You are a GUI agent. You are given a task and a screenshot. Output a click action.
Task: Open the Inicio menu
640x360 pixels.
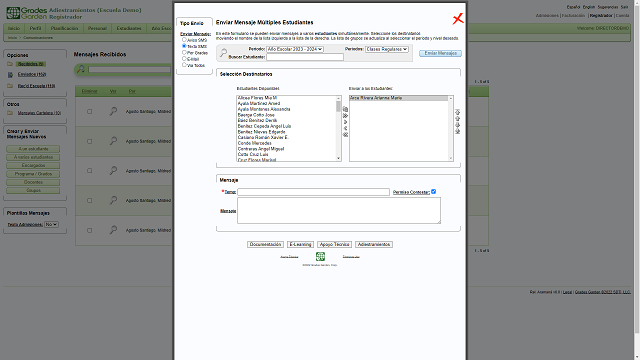14,29
